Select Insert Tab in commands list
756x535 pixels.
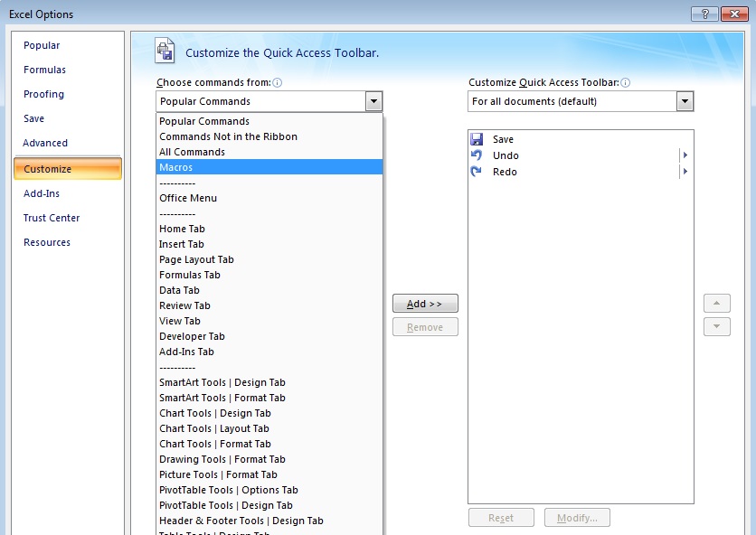pyautogui.click(x=269, y=244)
